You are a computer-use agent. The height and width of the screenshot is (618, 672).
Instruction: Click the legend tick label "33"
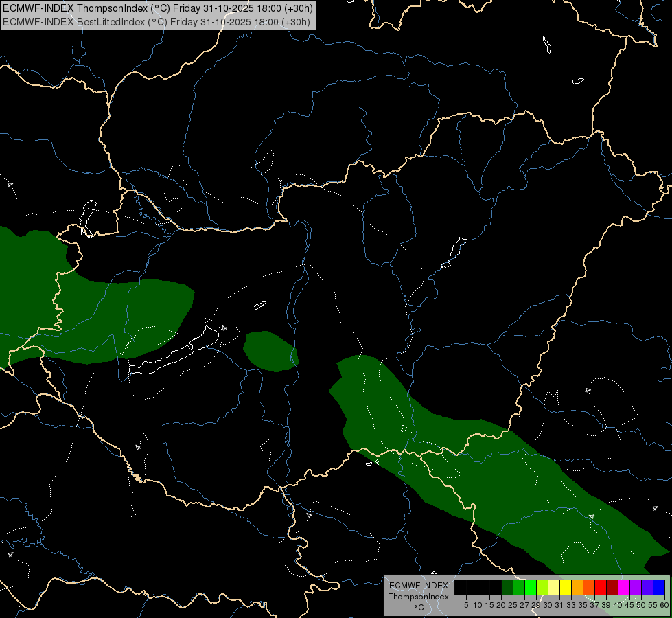coord(571,605)
